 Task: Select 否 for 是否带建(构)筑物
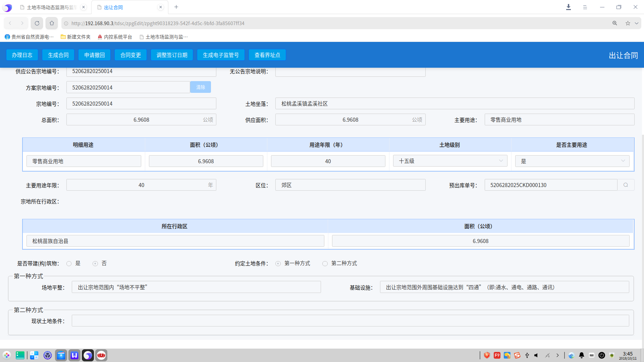click(95, 264)
